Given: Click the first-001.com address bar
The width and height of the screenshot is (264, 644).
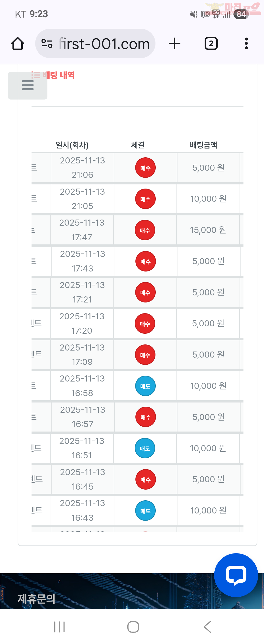Looking at the screenshot, I should 104,44.
